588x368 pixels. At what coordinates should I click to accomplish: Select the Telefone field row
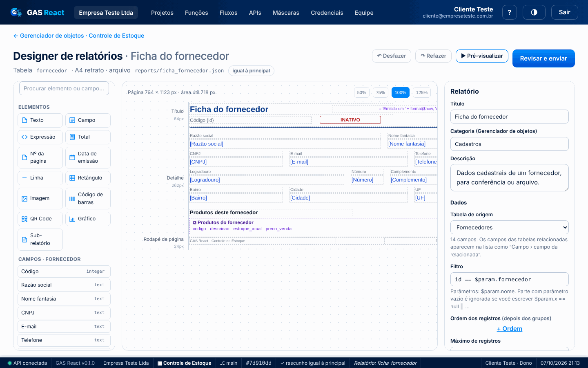pos(64,340)
